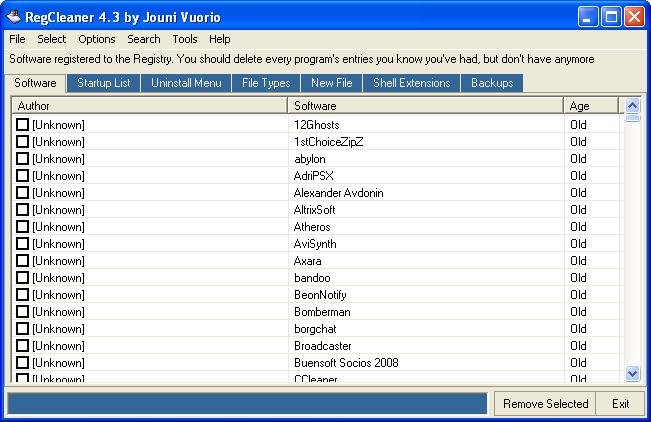The height and width of the screenshot is (422, 651).
Task: Click the Old age value for 12Ghosts
Action: 578,125
